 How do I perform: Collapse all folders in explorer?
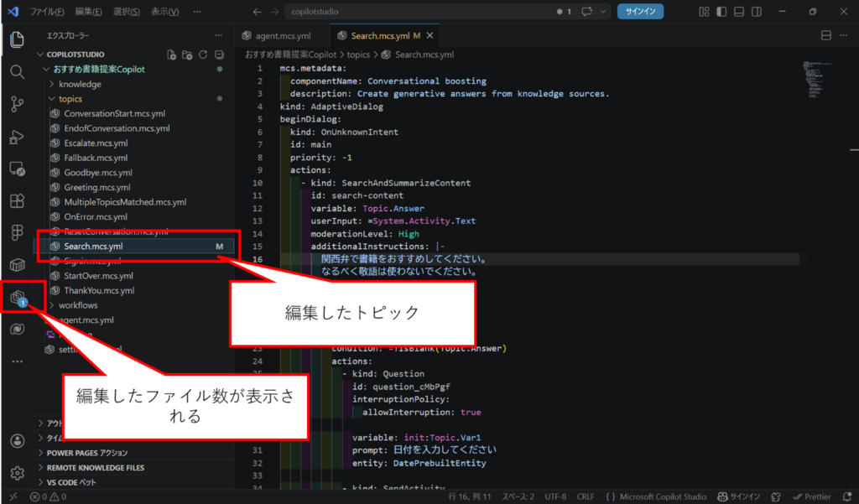coord(218,55)
